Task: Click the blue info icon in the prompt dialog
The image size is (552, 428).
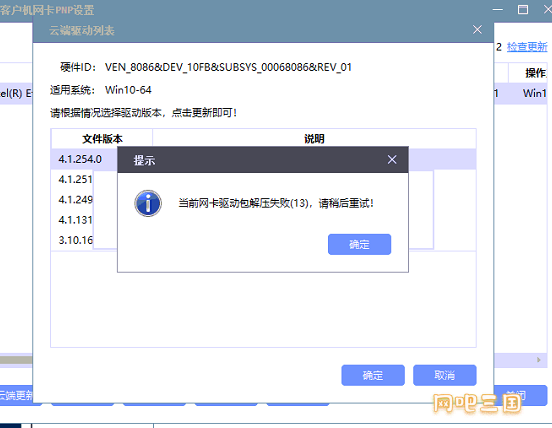Action: pos(148,203)
